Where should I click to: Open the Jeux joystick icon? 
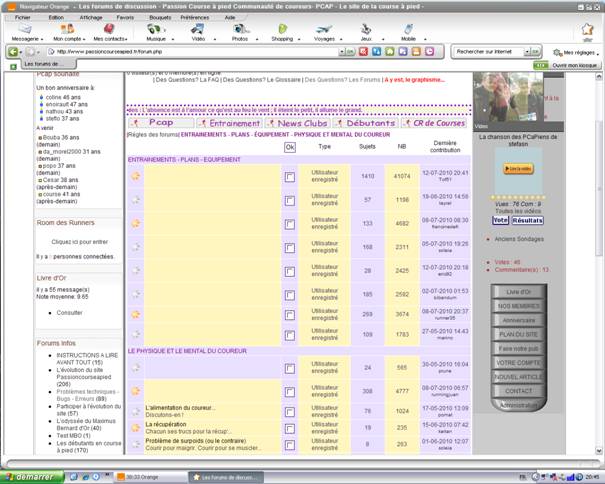click(x=366, y=29)
